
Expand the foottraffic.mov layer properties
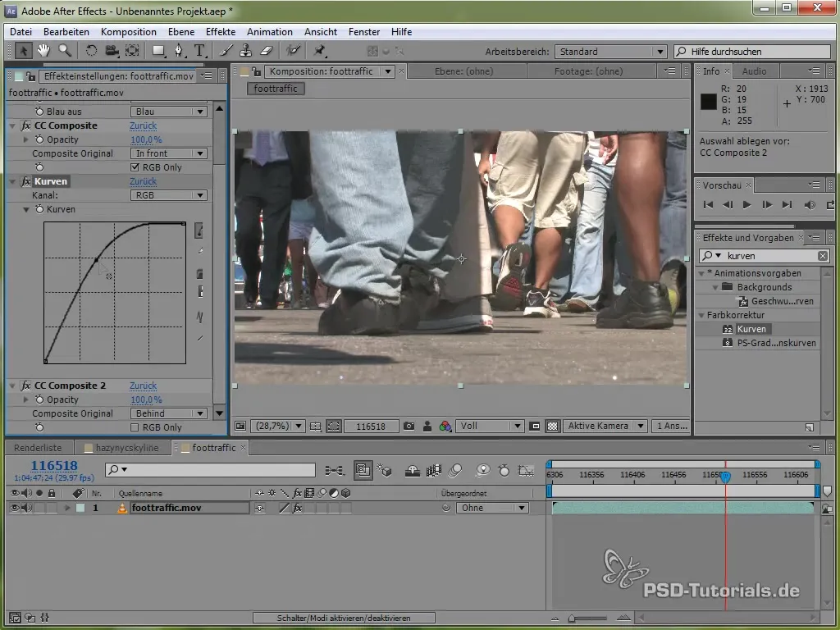click(x=67, y=508)
